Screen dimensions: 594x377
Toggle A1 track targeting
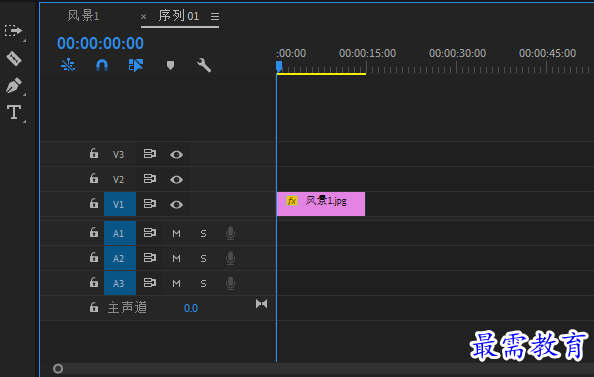[x=120, y=233]
